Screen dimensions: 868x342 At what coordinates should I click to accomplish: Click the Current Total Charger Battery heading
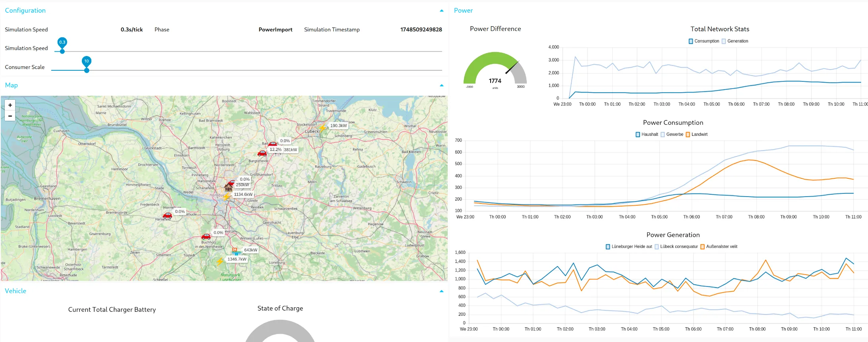(112, 310)
